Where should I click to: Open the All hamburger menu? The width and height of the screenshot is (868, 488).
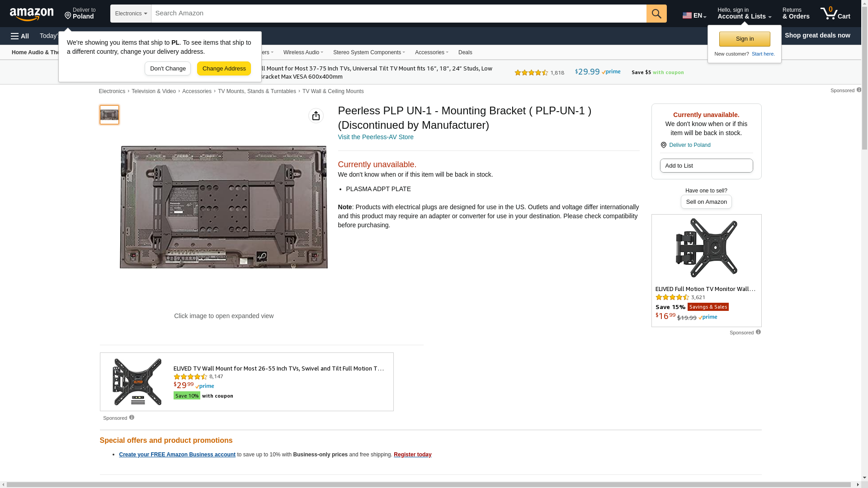pos(20,36)
